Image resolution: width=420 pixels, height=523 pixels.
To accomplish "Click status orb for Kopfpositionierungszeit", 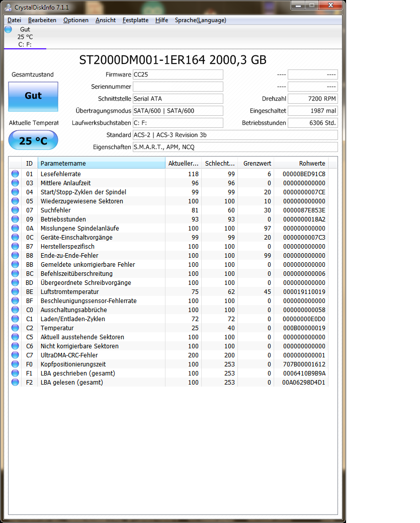I will click(x=15, y=364).
